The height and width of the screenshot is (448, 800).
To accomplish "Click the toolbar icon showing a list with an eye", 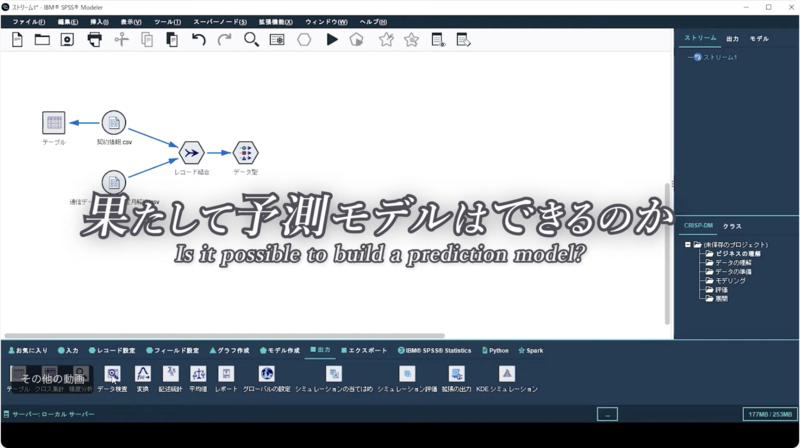I will tap(438, 39).
